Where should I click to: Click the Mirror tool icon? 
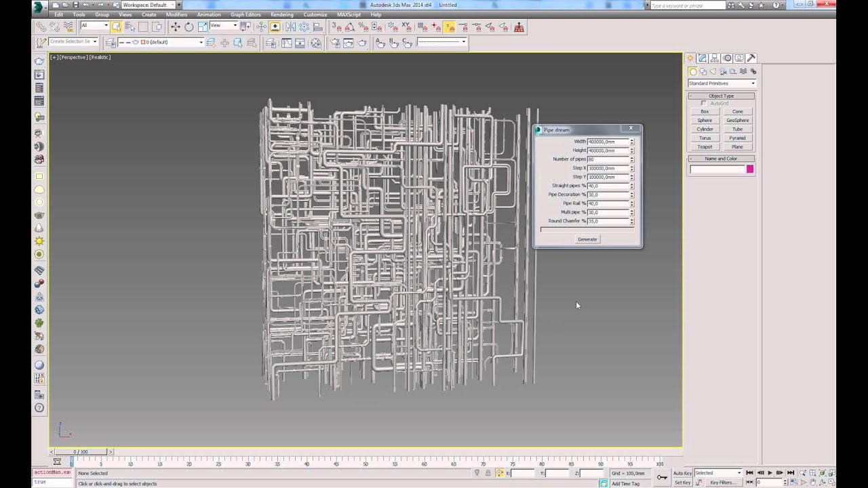(x=290, y=27)
